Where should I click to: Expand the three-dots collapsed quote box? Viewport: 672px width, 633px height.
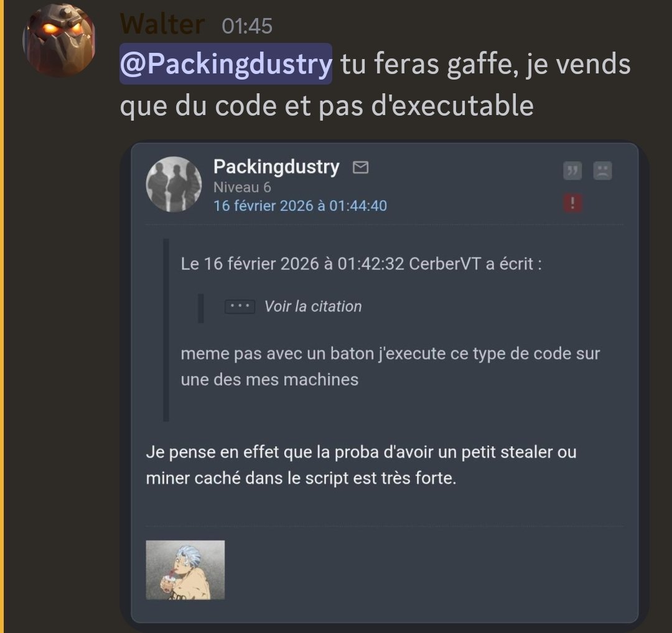240,307
